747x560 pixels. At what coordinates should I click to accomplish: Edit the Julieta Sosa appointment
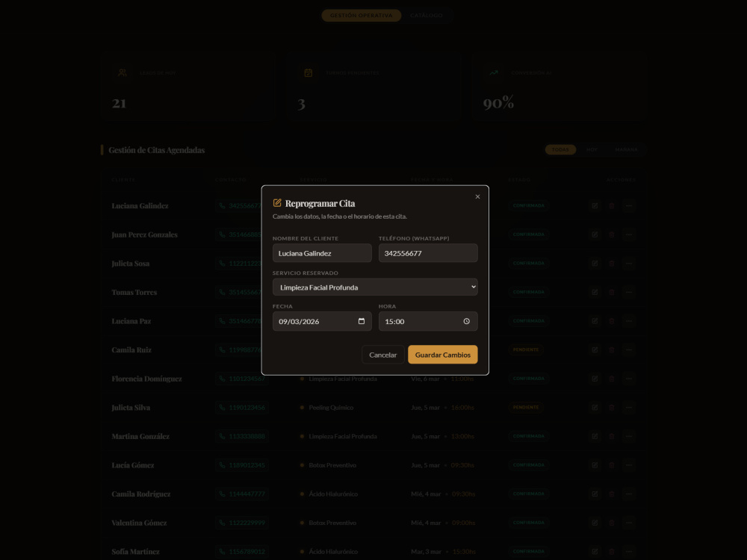tap(595, 264)
